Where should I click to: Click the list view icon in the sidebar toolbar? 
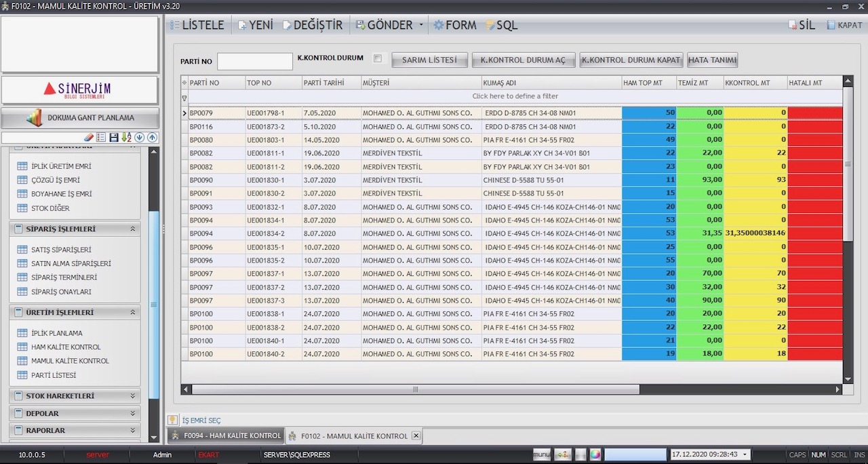pos(101,138)
